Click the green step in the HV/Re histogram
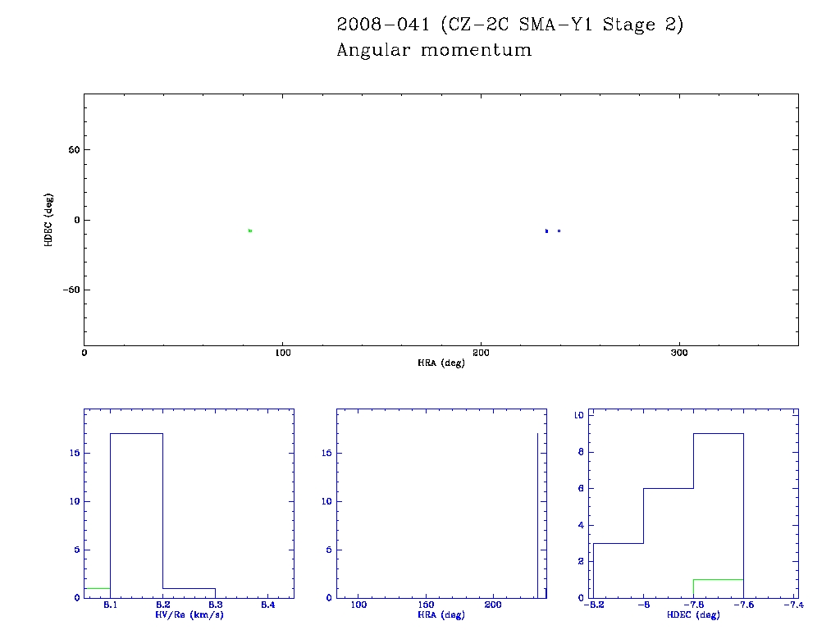The width and height of the screenshot is (840, 630). (x=96, y=588)
